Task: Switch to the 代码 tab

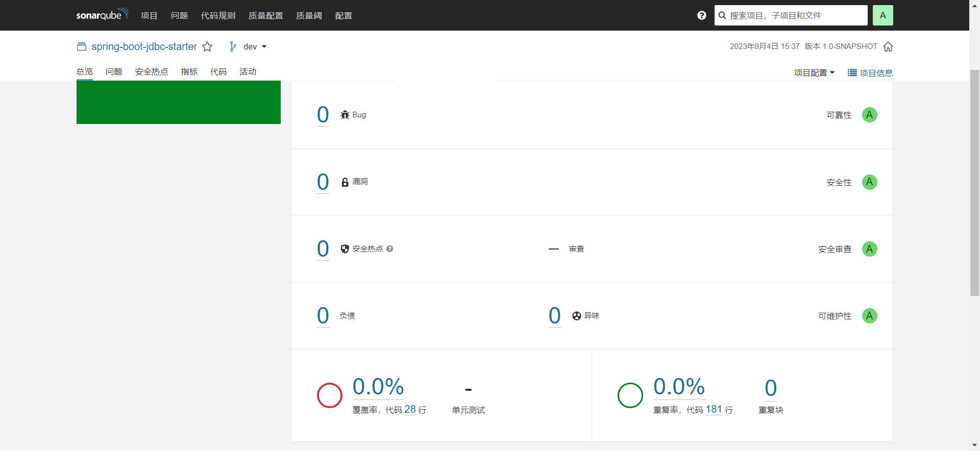Action: coord(218,71)
